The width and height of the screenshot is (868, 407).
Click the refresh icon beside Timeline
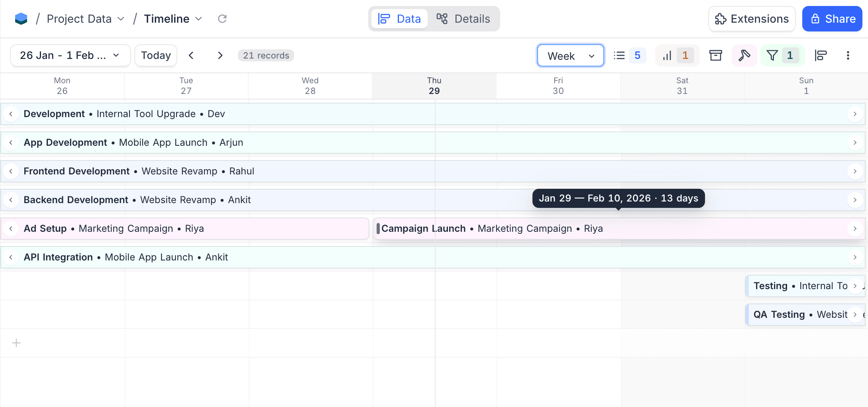(x=222, y=19)
